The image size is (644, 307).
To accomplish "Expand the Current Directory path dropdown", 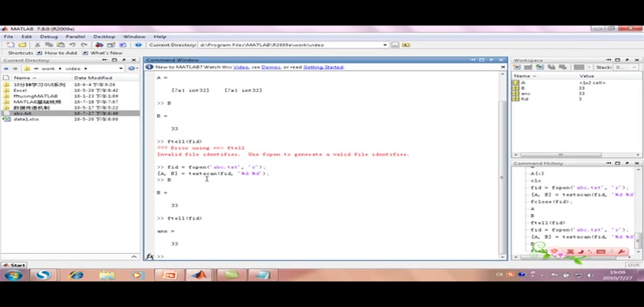I will point(385,45).
